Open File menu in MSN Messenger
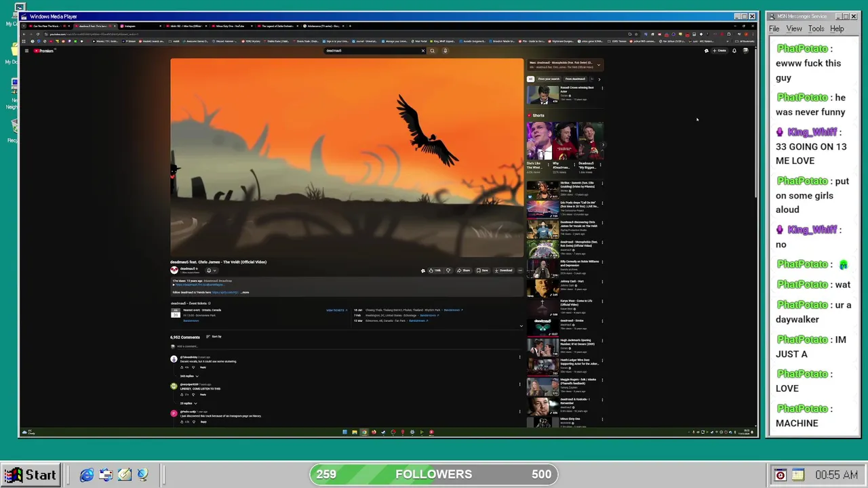Screen dimensions: 868x488 tap(774, 28)
